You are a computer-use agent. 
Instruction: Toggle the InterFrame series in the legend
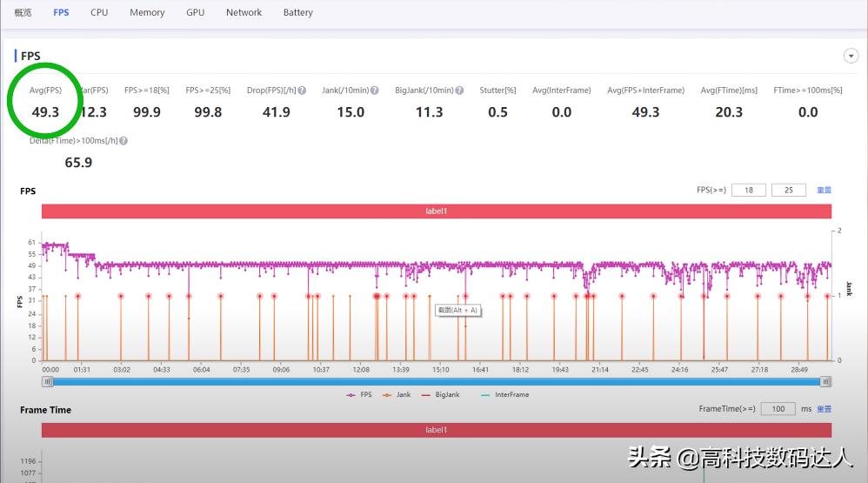click(504, 394)
